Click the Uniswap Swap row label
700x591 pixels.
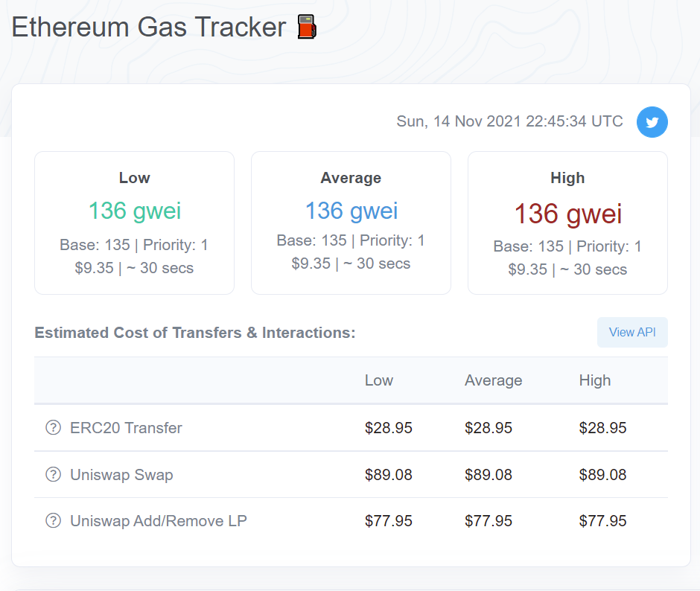(x=121, y=474)
